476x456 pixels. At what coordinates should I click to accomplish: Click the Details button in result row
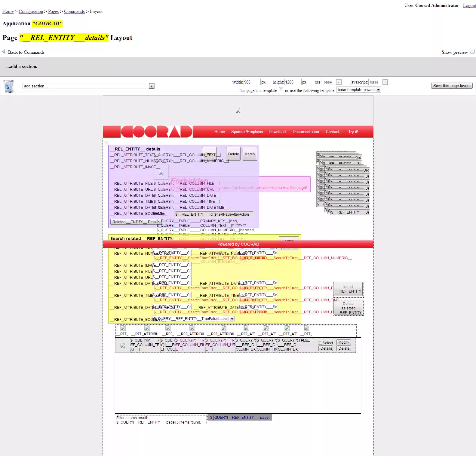point(326,348)
